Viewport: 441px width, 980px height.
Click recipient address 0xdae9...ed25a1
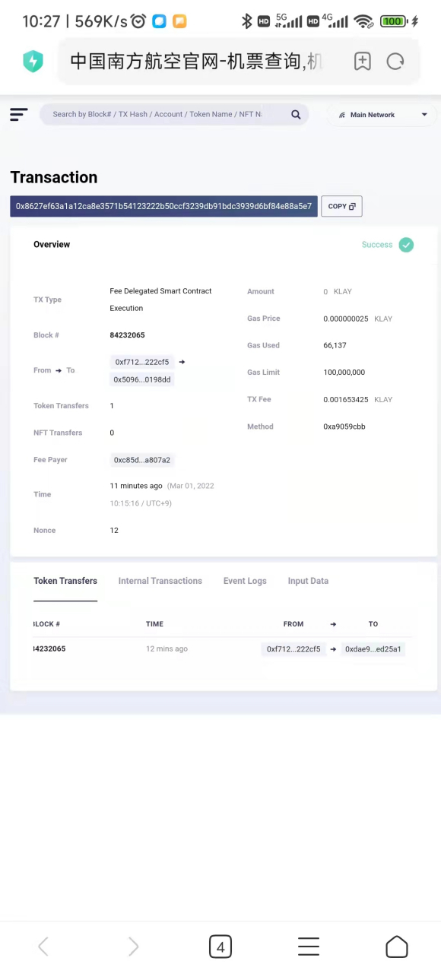[373, 649]
